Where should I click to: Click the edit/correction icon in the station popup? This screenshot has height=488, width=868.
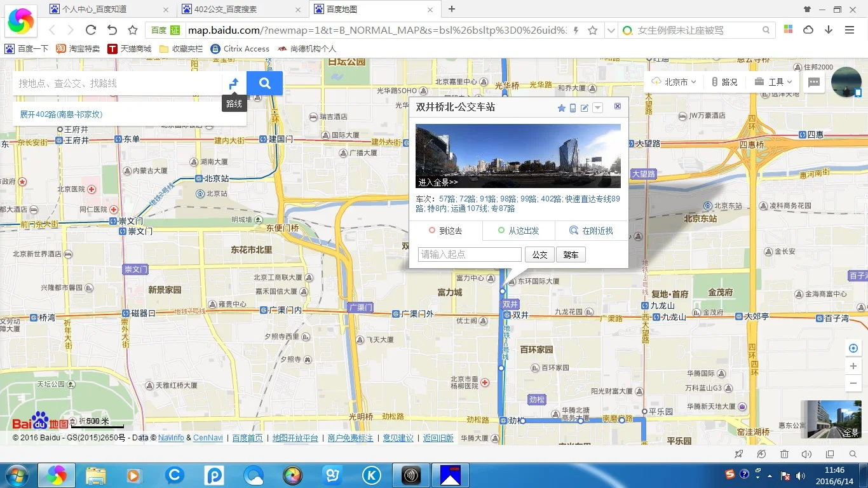[583, 107]
